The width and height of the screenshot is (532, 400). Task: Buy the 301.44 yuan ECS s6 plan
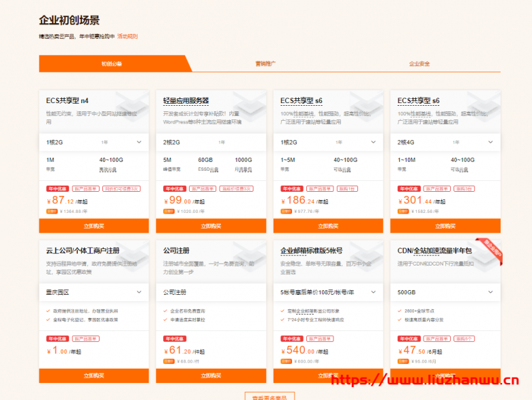pos(445,226)
